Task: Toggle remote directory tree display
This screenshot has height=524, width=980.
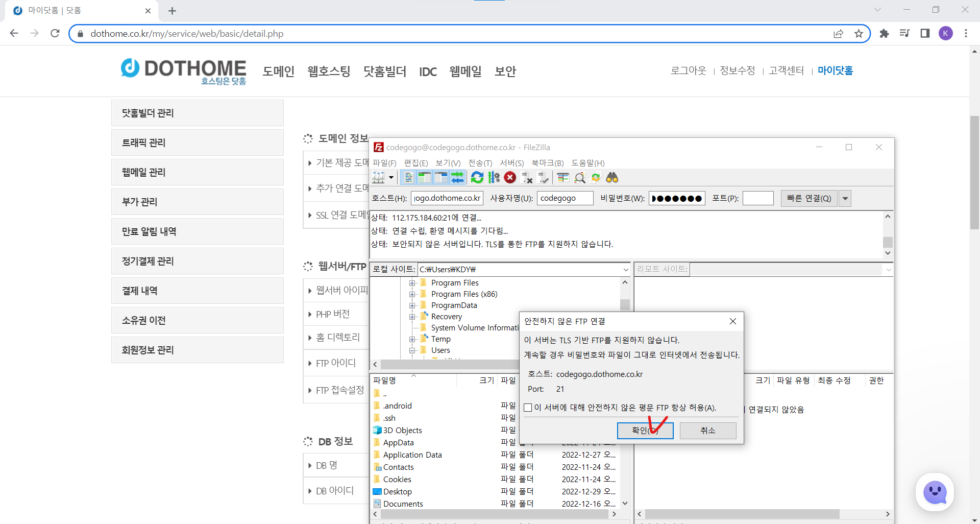Action: coord(441,178)
